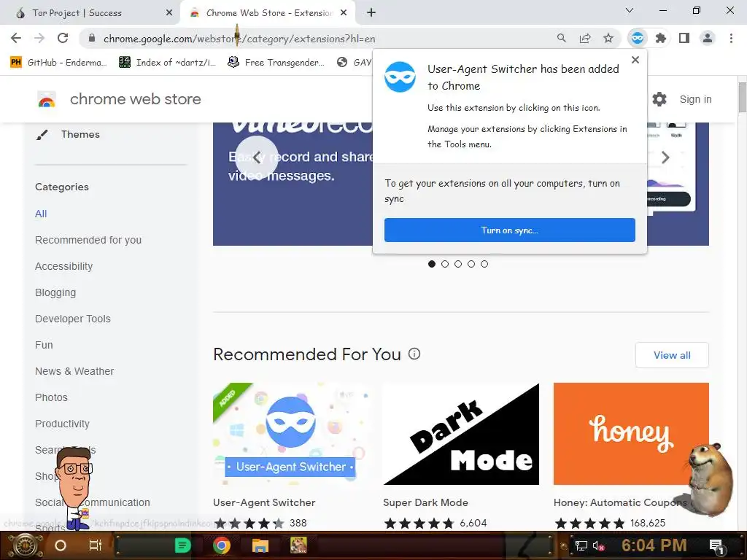The height and width of the screenshot is (560, 747).
Task: Select the Chrome Web Store tab
Action: pyautogui.click(x=268, y=13)
